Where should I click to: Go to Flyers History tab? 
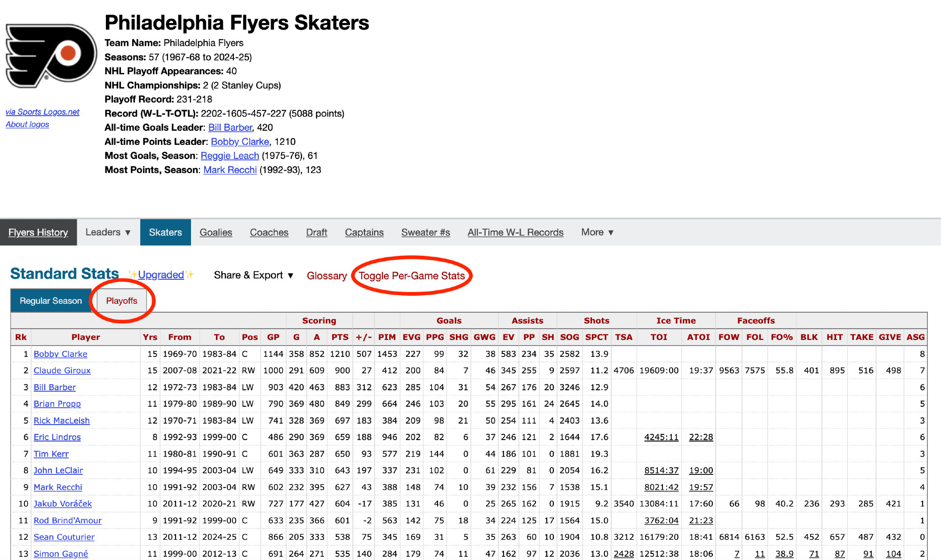coord(38,232)
